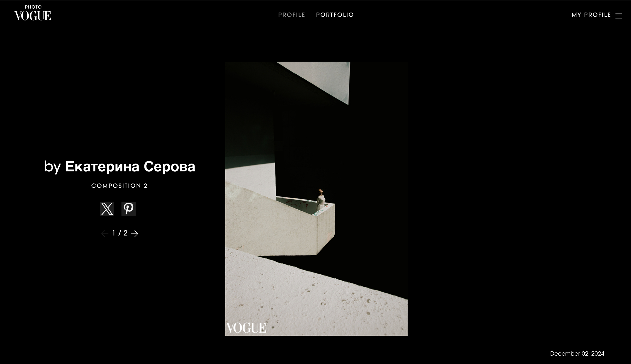This screenshot has height=364, width=631.
Task: Click the next-slide arrow to change carousel slide
Action: point(135,233)
